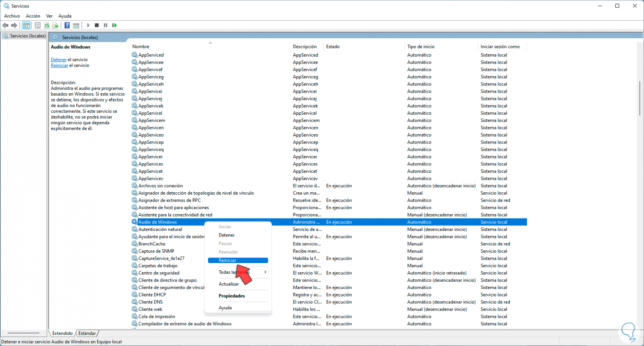
Task: Click the Forward arrow in the toolbar
Action: (x=14, y=25)
